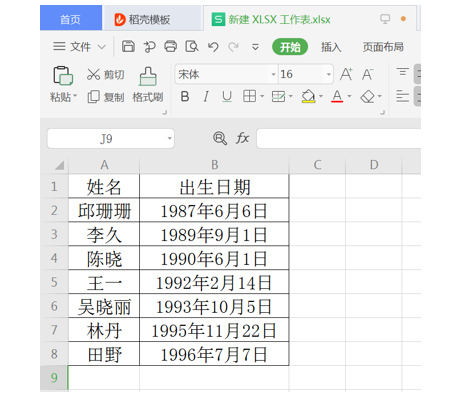Open the Clear eraser dropdown arrow

pos(380,96)
